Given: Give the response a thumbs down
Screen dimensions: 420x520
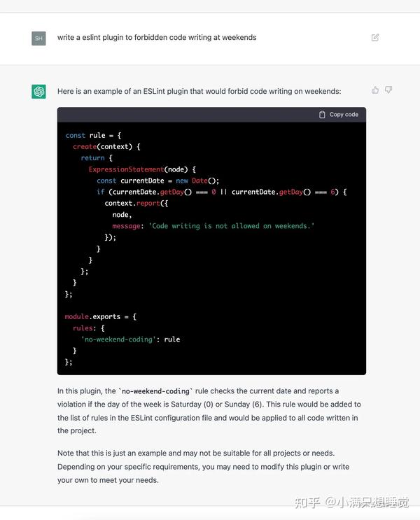Looking at the screenshot, I should [388, 90].
